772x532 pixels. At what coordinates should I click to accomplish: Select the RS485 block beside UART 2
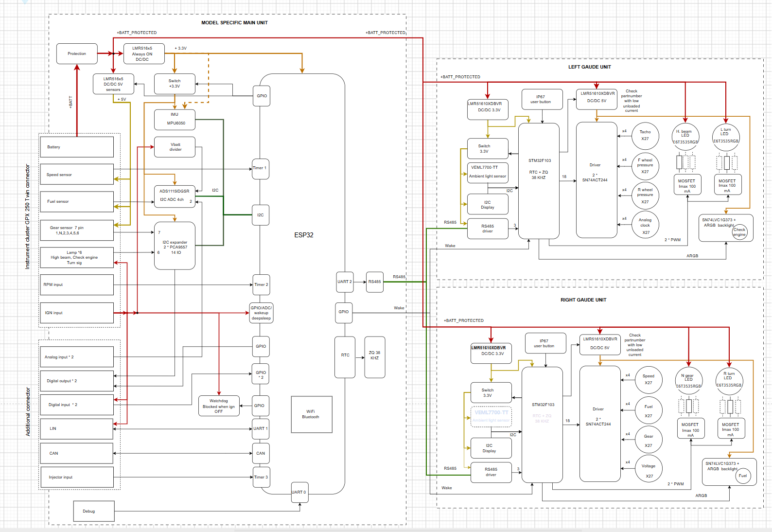[375, 282]
